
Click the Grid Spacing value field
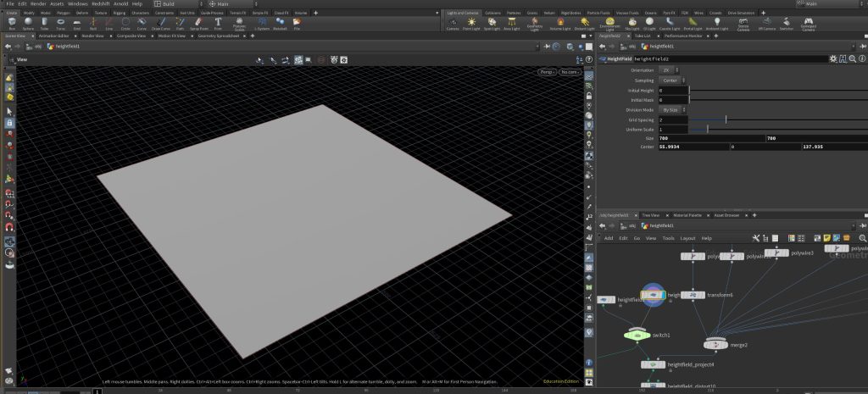[672, 119]
